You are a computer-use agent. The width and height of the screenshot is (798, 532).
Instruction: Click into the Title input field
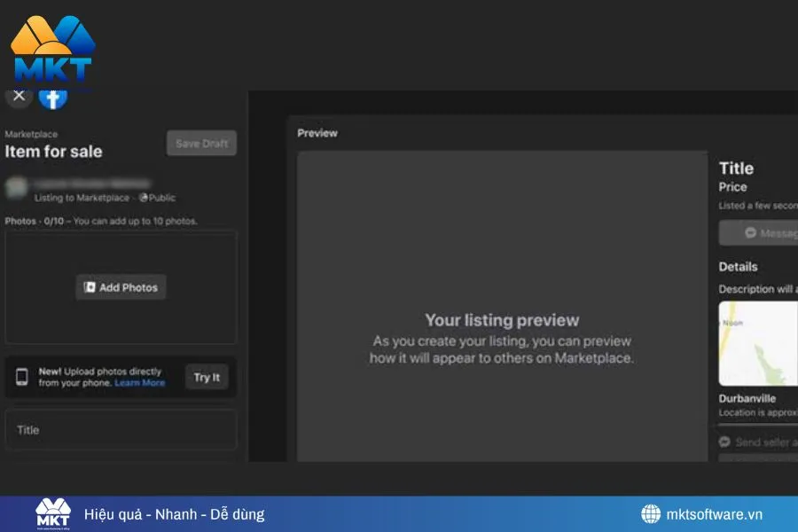(x=121, y=430)
